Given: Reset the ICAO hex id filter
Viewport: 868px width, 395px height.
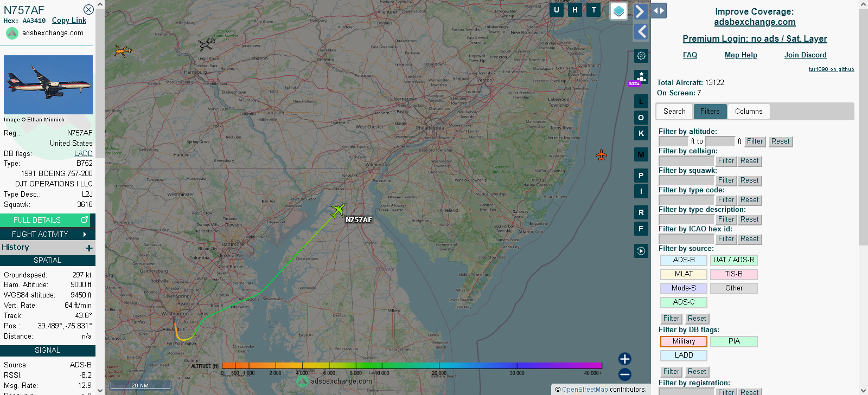Looking at the screenshot, I should point(750,239).
